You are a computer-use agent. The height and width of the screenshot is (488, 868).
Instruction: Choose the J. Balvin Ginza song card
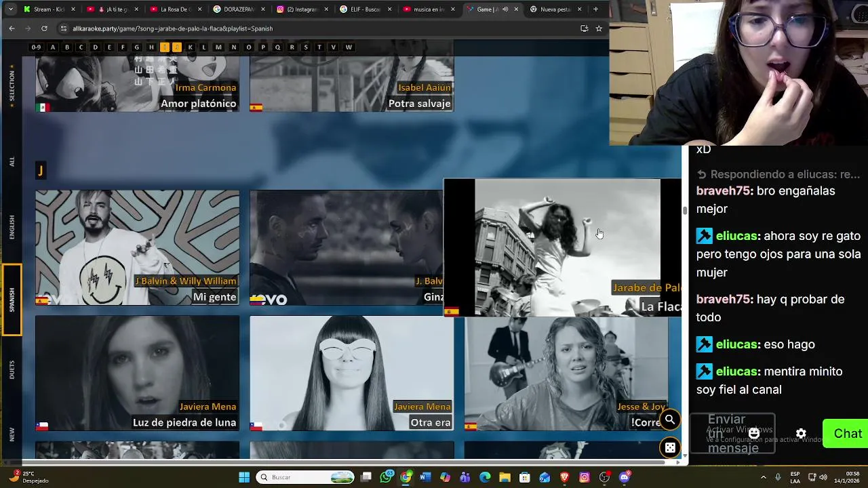pyautogui.click(x=346, y=247)
